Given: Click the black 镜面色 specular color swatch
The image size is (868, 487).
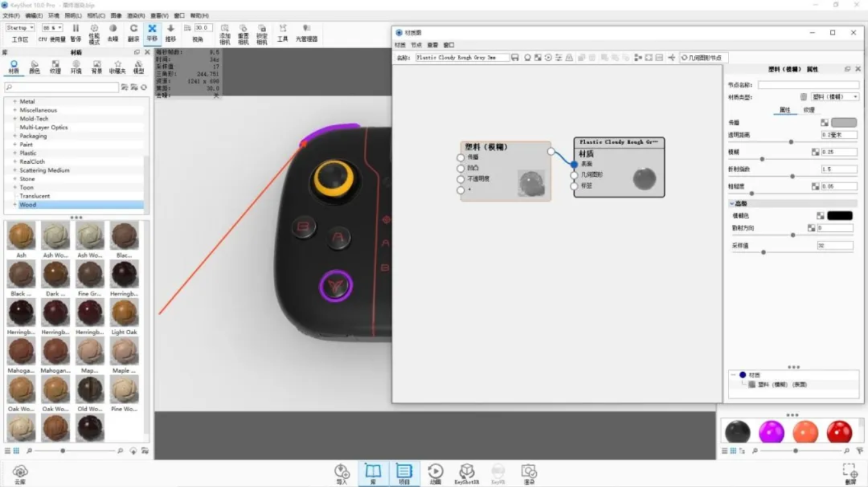Looking at the screenshot, I should tap(840, 216).
